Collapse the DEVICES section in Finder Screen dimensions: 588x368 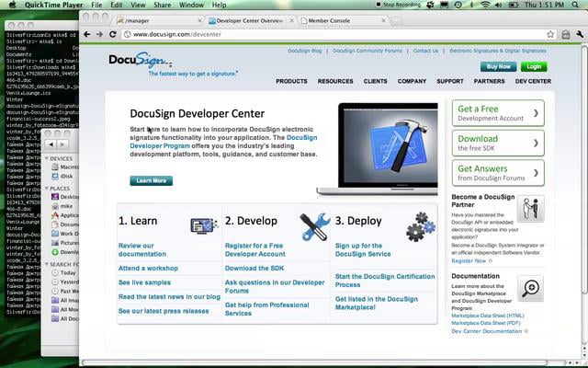pyautogui.click(x=47, y=158)
